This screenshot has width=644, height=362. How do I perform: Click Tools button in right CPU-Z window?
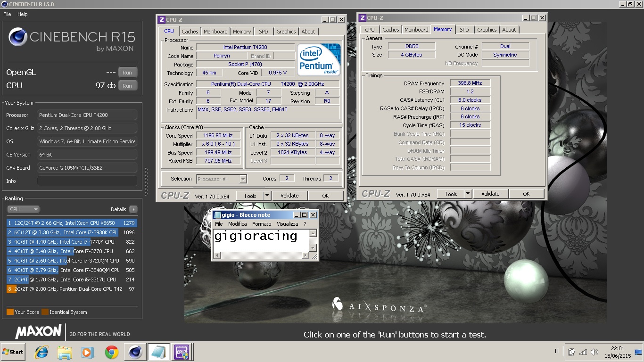[451, 194]
